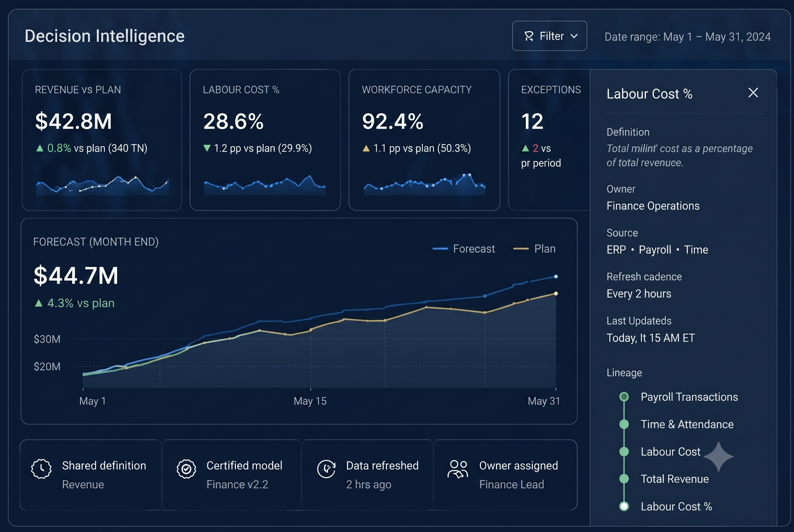Click the May 31 forecast end point
The width and height of the screenshot is (794, 532).
point(556,276)
